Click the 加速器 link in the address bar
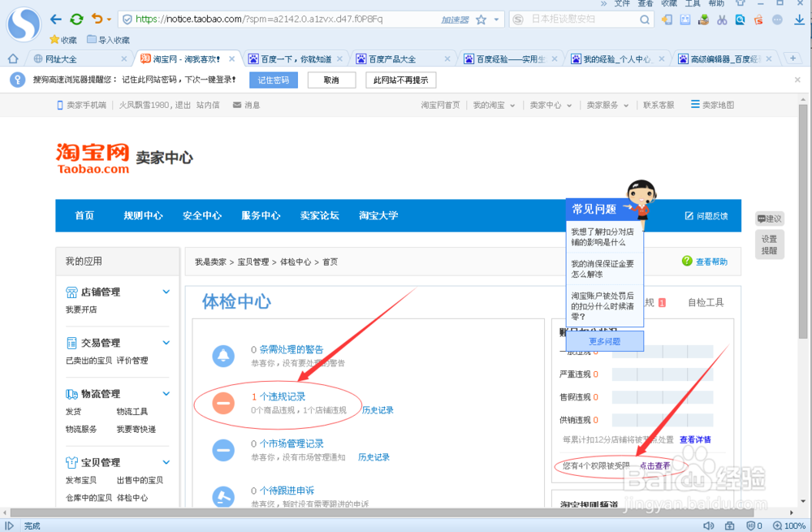The width and height of the screenshot is (812, 532). click(455, 19)
